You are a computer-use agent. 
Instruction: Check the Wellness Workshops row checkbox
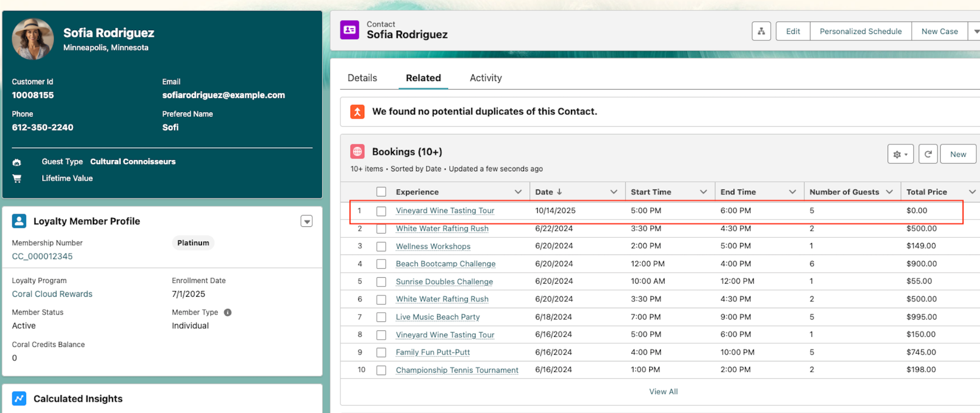tap(381, 246)
